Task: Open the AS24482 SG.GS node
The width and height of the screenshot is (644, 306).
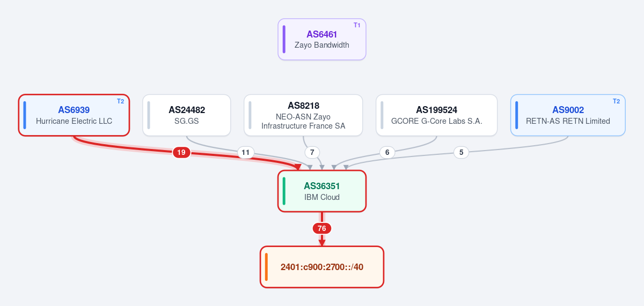Action: click(x=187, y=115)
